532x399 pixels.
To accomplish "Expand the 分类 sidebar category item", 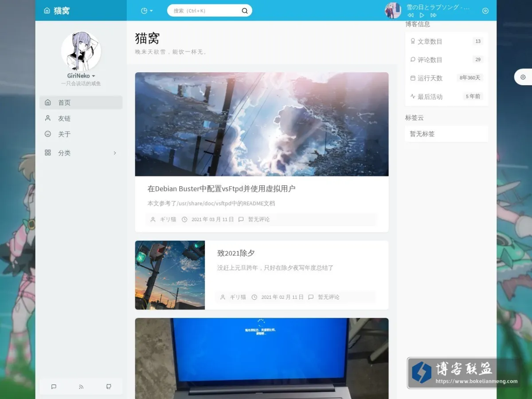I will click(81, 153).
